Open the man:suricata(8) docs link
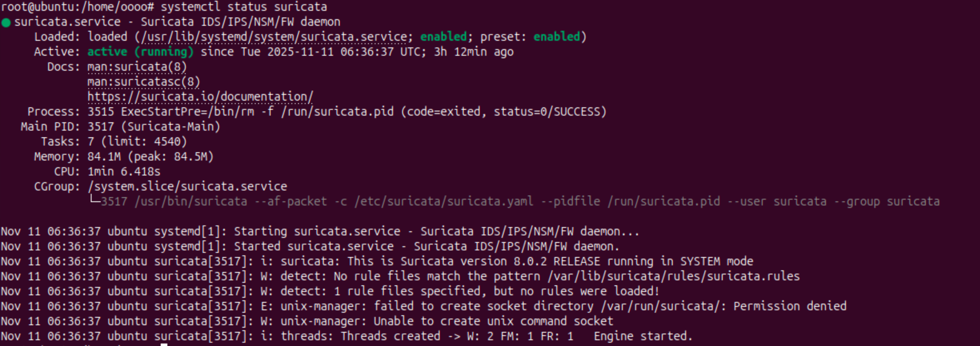 tap(137, 67)
